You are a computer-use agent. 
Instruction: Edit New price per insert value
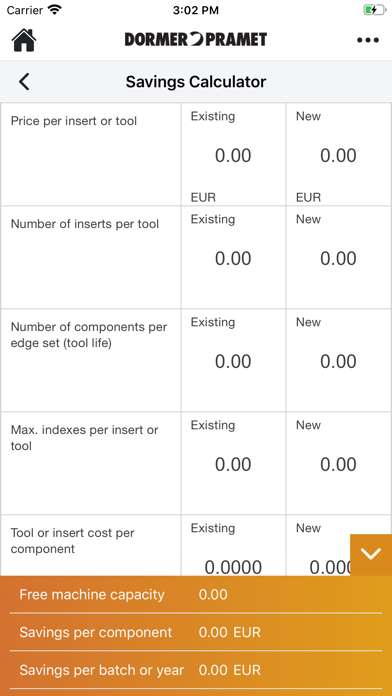click(x=338, y=156)
